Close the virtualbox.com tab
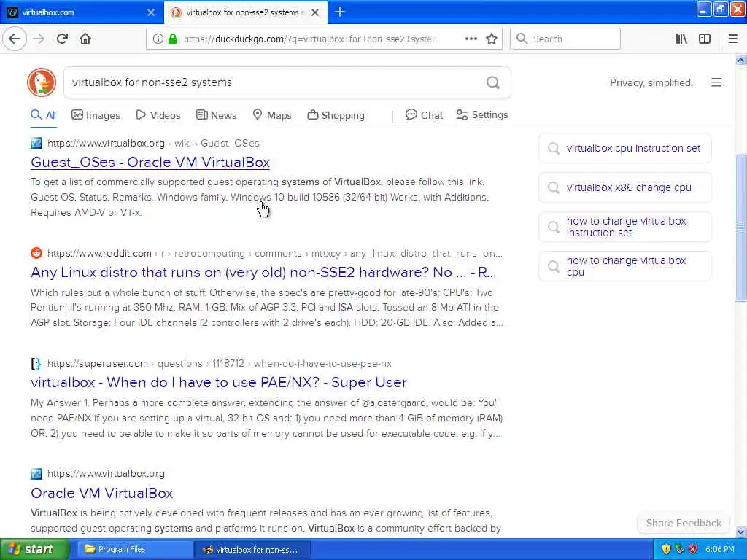The width and height of the screenshot is (747, 560). point(150,12)
